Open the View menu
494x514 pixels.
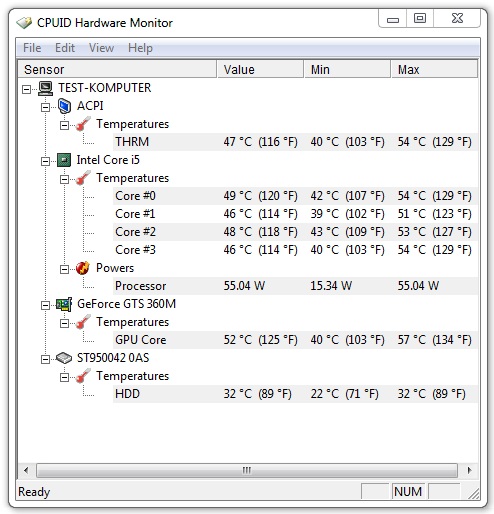click(101, 48)
